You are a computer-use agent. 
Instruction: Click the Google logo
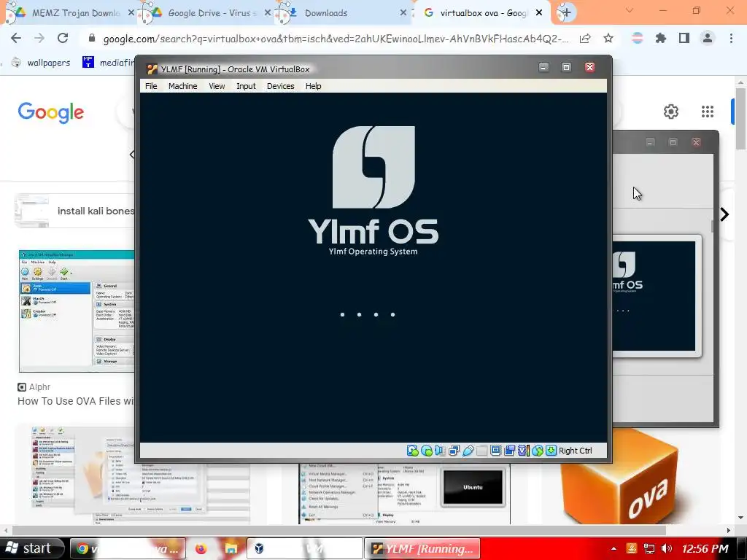51,112
